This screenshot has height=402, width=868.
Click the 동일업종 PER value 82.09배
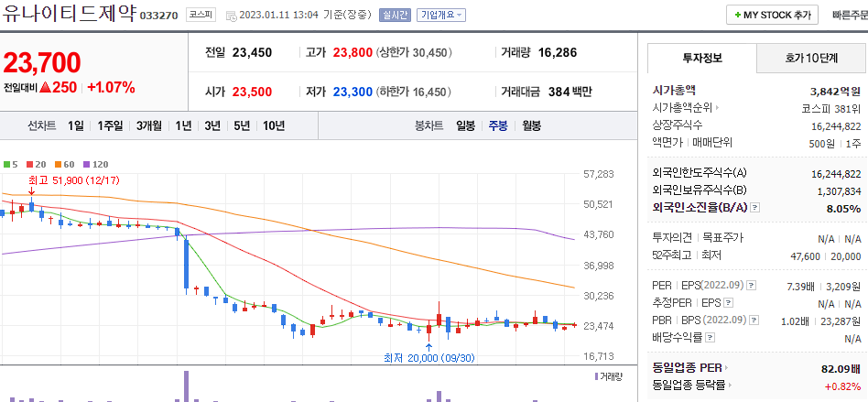click(841, 368)
